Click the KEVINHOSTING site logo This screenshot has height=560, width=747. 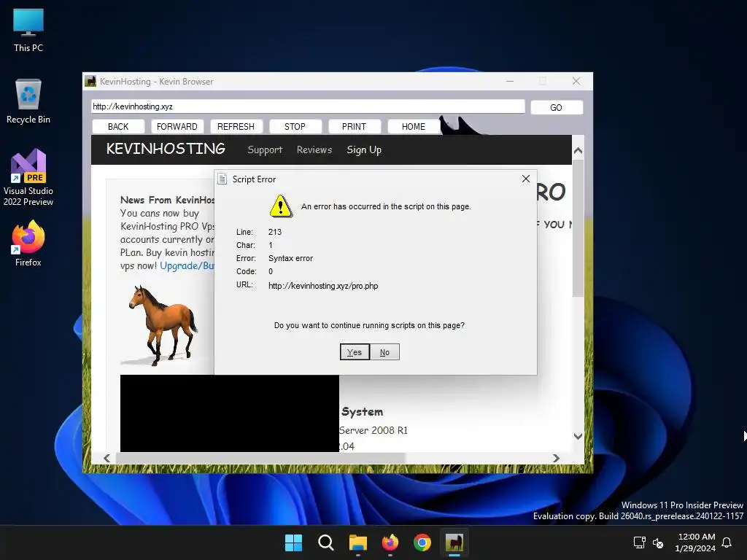(166, 149)
